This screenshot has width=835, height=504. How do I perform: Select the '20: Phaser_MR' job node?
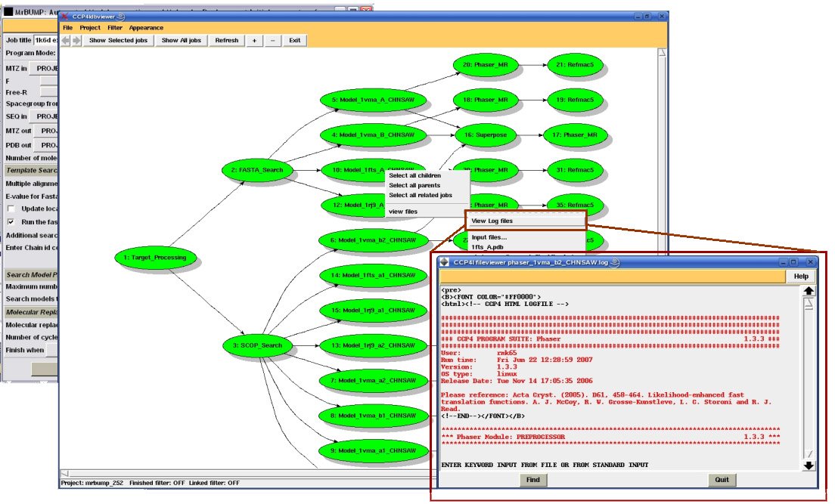pos(485,65)
